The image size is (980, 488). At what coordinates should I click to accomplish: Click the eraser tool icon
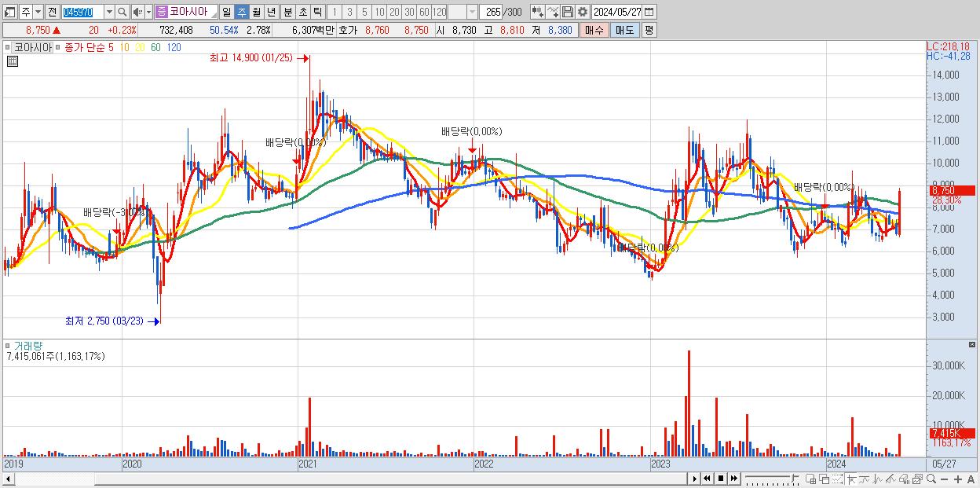pyautogui.click(x=904, y=479)
